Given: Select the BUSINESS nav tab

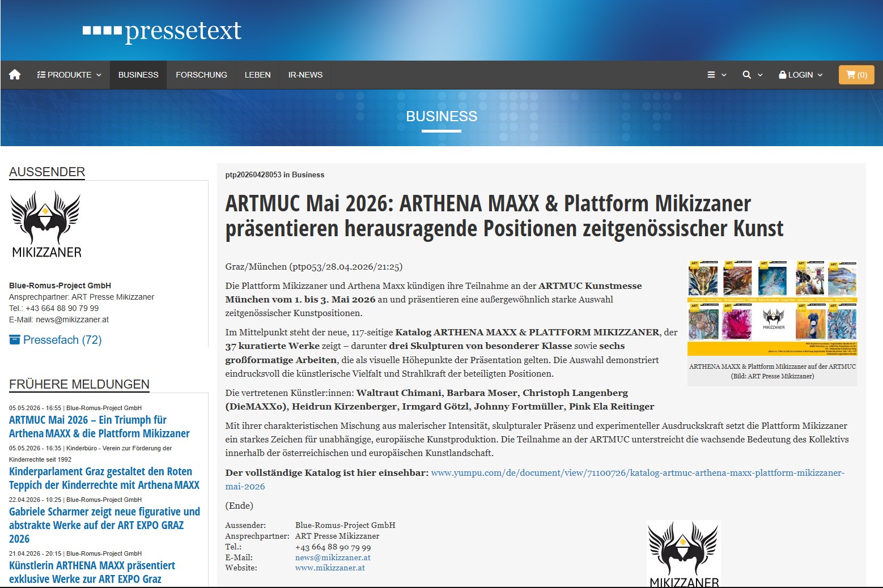Looking at the screenshot, I should [x=138, y=75].
